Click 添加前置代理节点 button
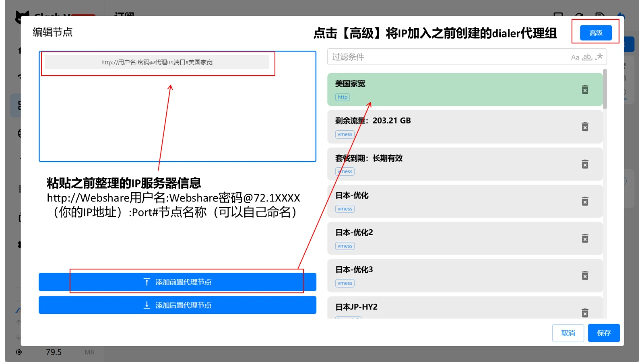This screenshot has height=362, width=644. pos(178,282)
